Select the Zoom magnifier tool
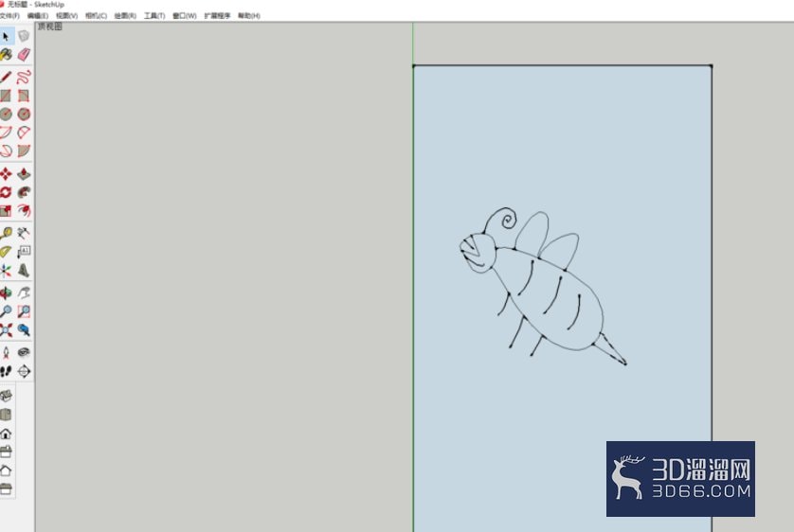The height and width of the screenshot is (532, 794). coord(6,311)
